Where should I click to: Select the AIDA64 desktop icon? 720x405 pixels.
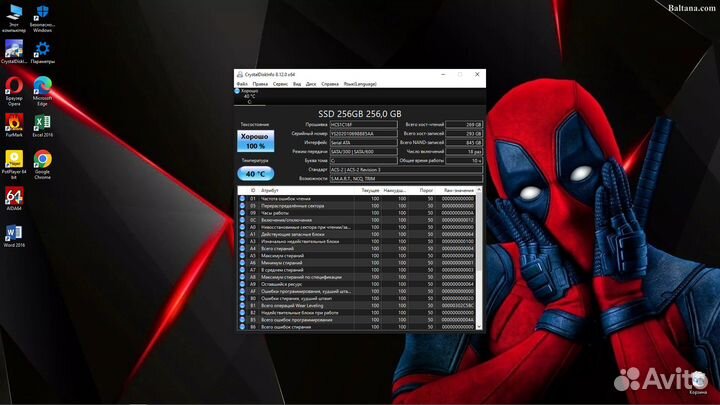pos(14,199)
